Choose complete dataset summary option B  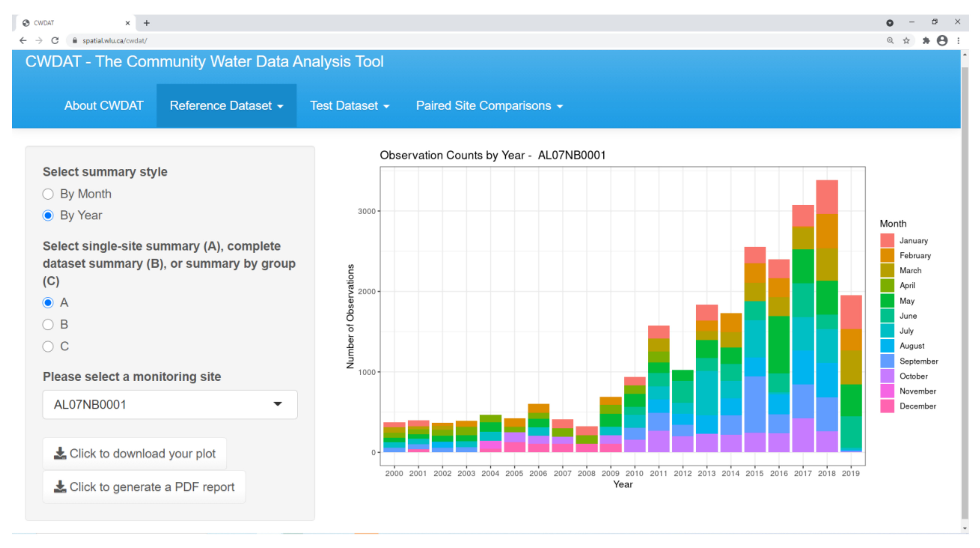(48, 324)
